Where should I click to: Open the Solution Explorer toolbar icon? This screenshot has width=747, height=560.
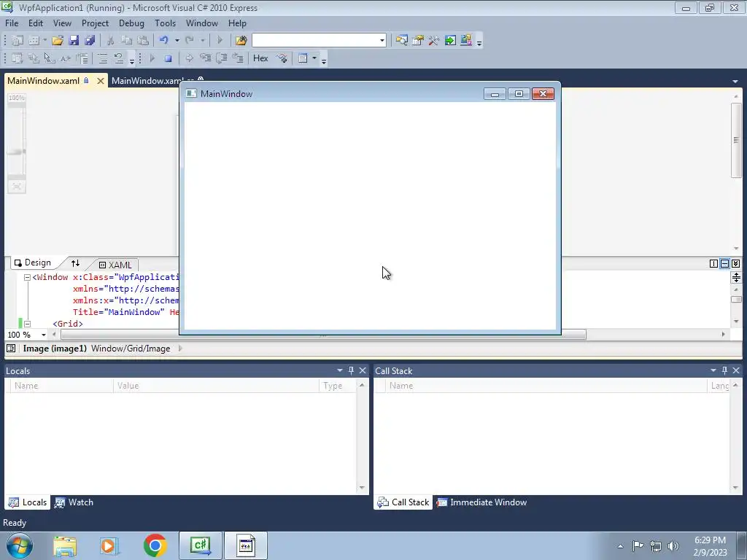pyautogui.click(x=402, y=41)
